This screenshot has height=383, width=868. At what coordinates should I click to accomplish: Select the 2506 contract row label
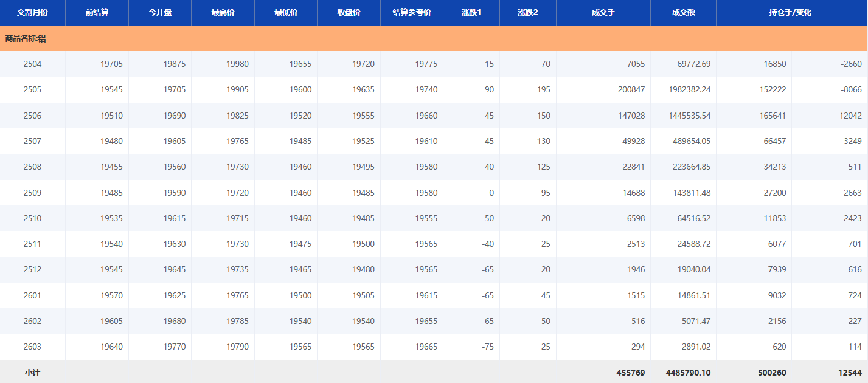tap(32, 116)
